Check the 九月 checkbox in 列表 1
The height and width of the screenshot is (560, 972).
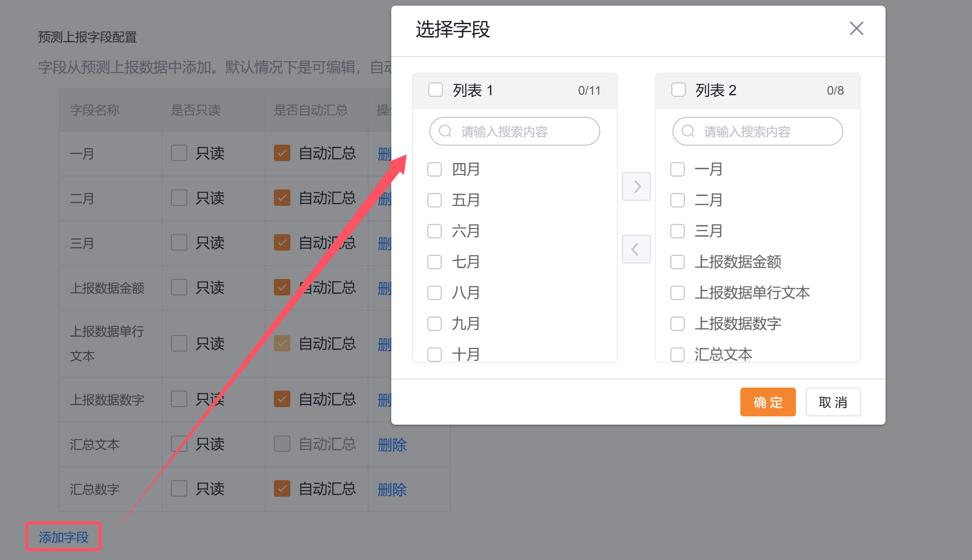[x=435, y=324]
